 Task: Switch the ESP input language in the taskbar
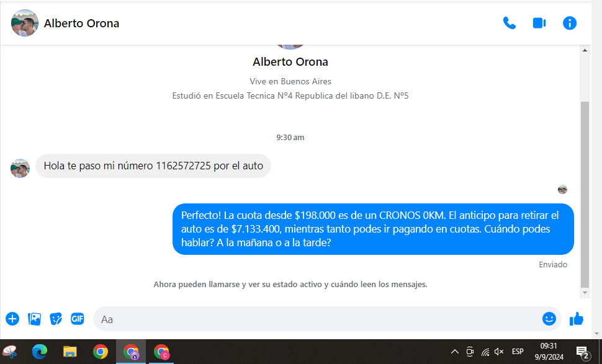518,352
